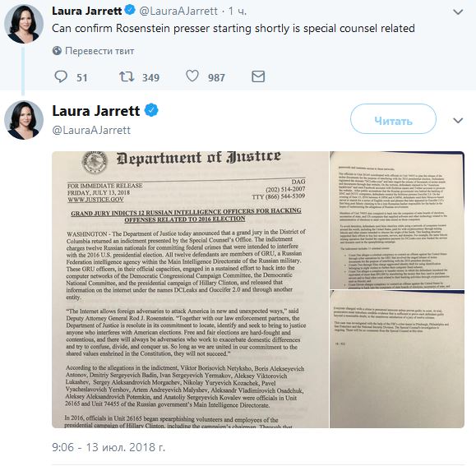Image resolution: width=476 pixels, height=466 pixels.
Task: Retweet the Rosenstein presser tweet
Action: pos(127,76)
